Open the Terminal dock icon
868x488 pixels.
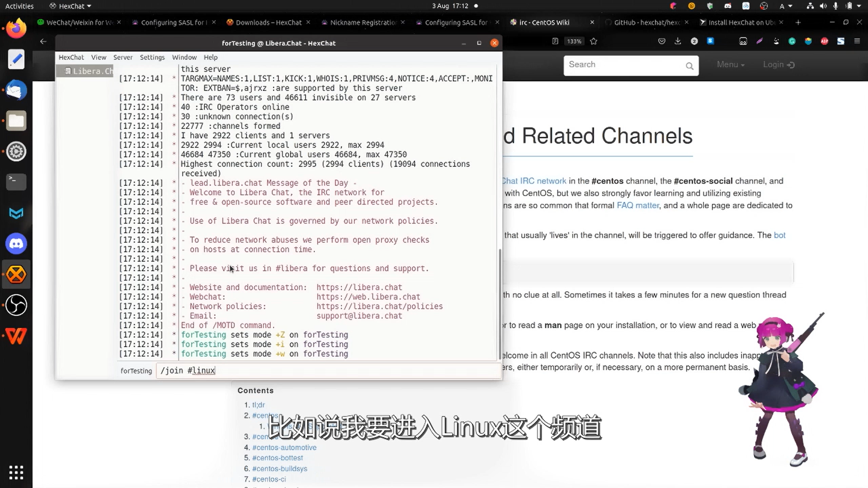coord(16,182)
